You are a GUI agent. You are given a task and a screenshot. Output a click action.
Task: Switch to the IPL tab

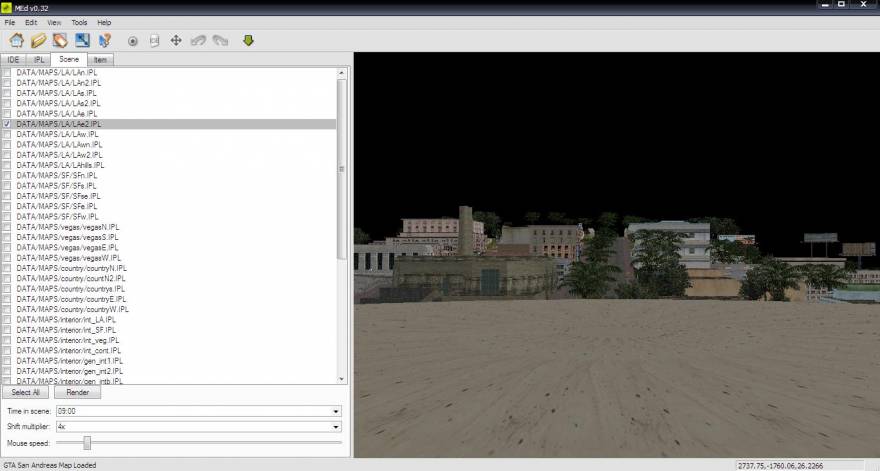pyautogui.click(x=39, y=60)
